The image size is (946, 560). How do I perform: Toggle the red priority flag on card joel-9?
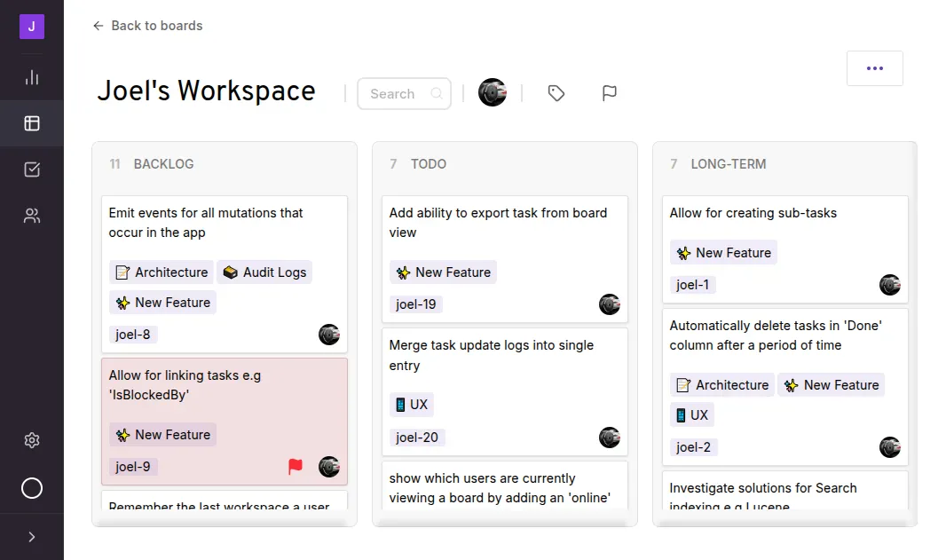(296, 466)
